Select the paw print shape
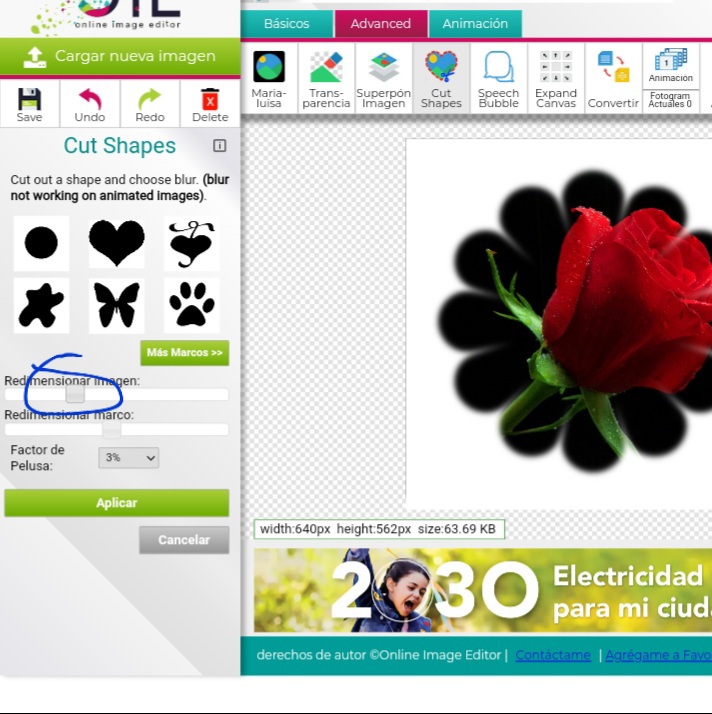Screen dimensions: 712x714 tap(191, 305)
